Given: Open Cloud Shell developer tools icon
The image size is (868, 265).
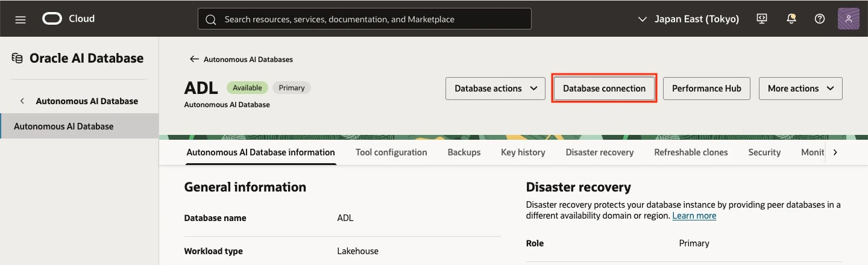Looking at the screenshot, I should [x=762, y=19].
